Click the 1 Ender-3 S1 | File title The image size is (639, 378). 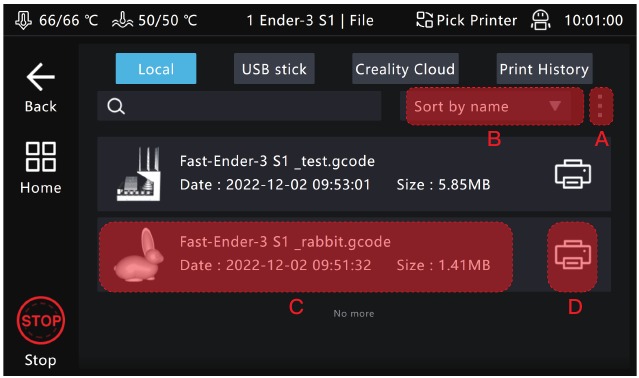coord(310,20)
